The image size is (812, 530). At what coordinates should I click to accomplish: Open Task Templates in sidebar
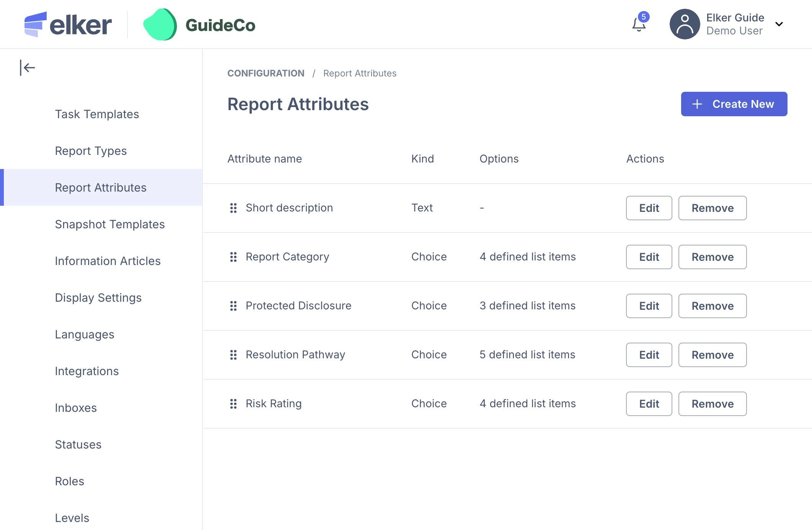pos(97,114)
